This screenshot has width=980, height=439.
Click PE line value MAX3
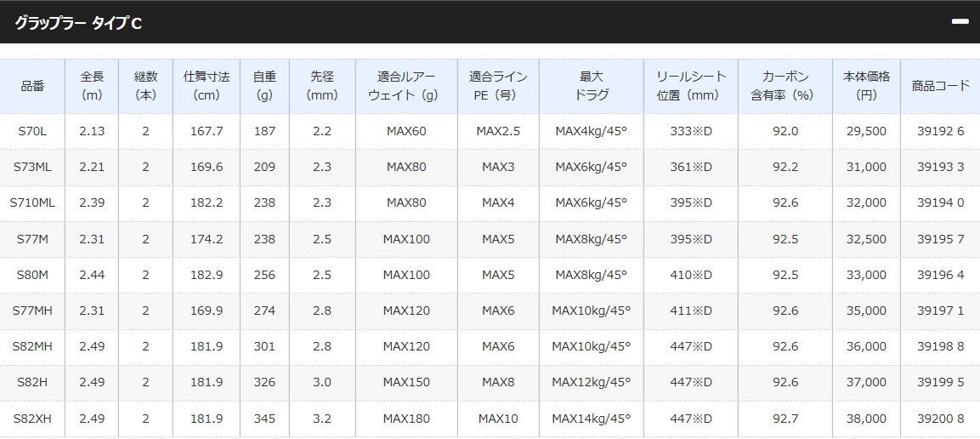click(x=498, y=167)
